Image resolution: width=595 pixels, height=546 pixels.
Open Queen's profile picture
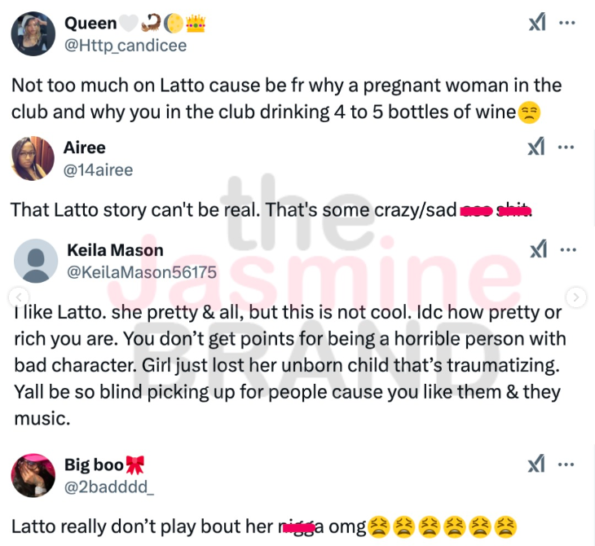[33, 34]
